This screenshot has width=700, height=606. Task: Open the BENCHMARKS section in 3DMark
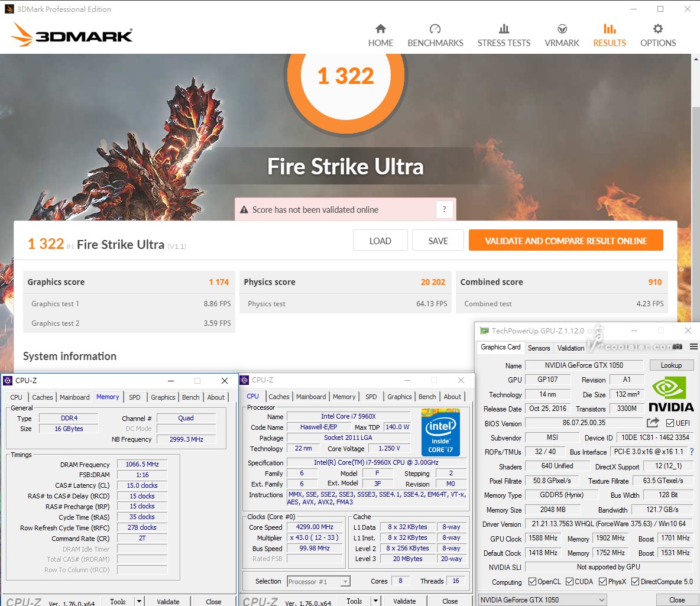point(435,35)
